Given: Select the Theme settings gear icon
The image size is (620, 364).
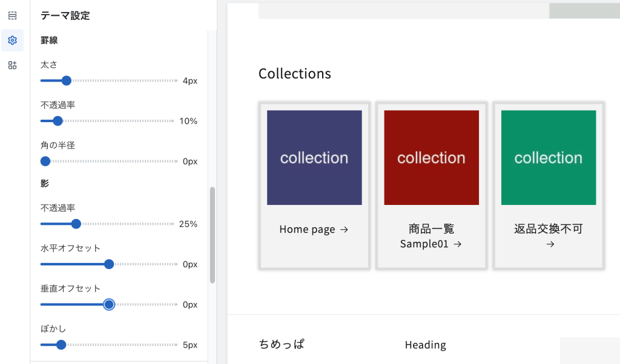Looking at the screenshot, I should (12, 41).
